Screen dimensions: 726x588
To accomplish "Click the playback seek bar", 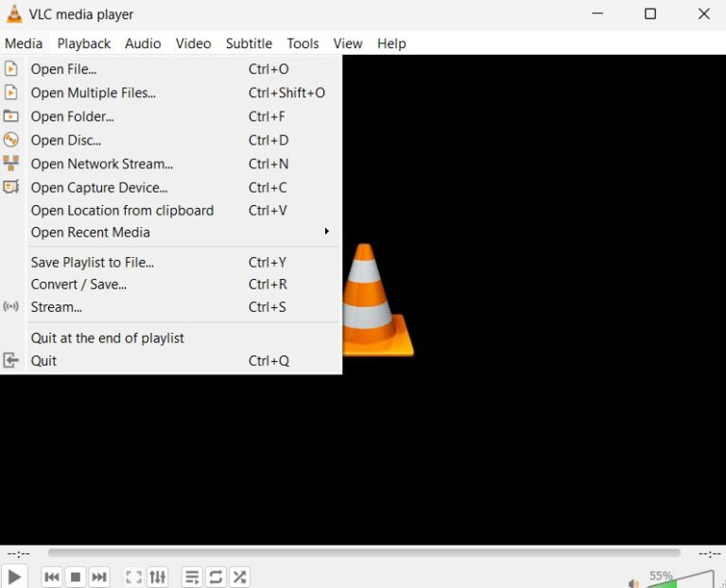I will click(x=364, y=553).
